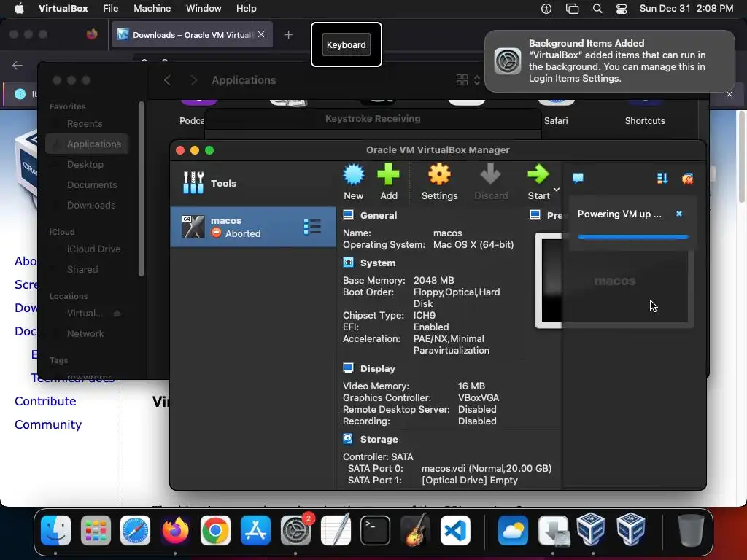
Task: Click the Background Items Added notification
Action: tap(609, 61)
